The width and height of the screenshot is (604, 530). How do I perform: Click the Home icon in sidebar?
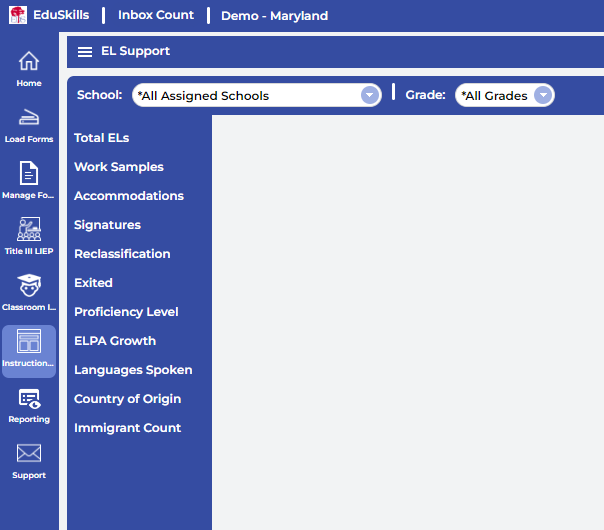point(29,62)
